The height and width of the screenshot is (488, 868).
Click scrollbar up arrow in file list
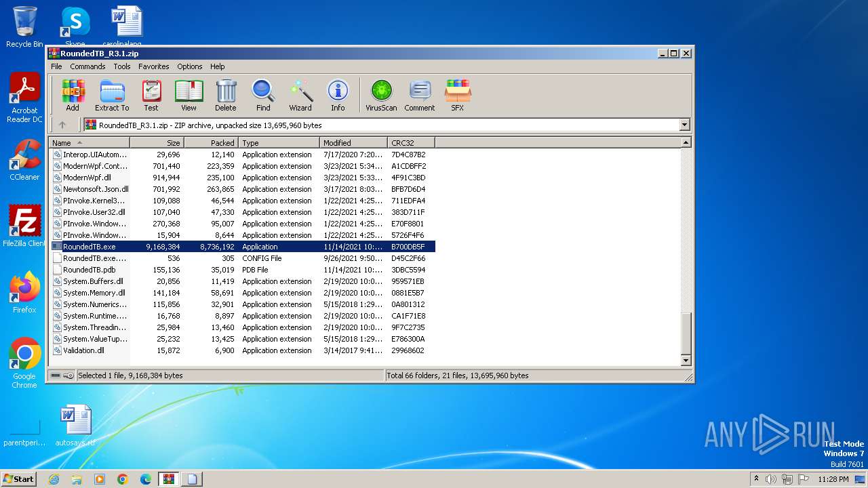pyautogui.click(x=686, y=143)
